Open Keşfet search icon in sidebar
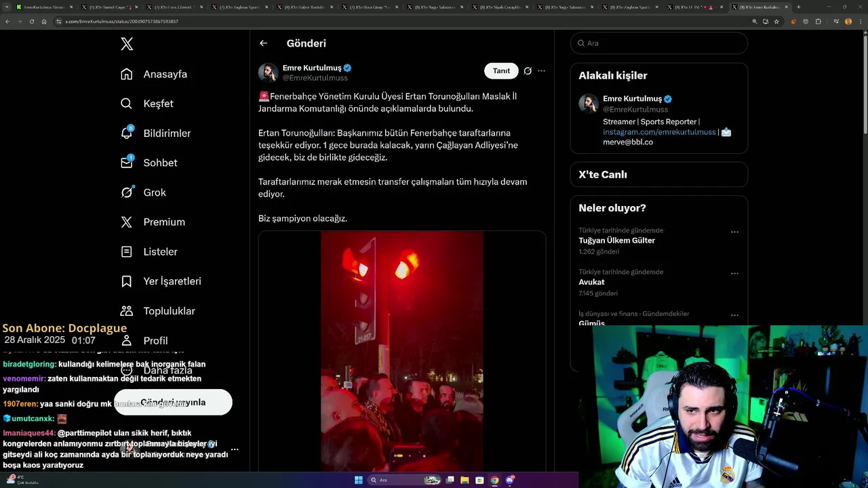Viewport: 868px width, 488px height. (x=126, y=104)
